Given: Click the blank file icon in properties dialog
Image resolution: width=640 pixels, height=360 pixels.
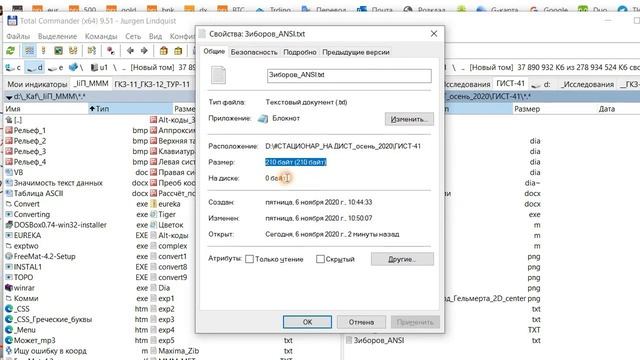Looking at the screenshot, I should coord(218,75).
